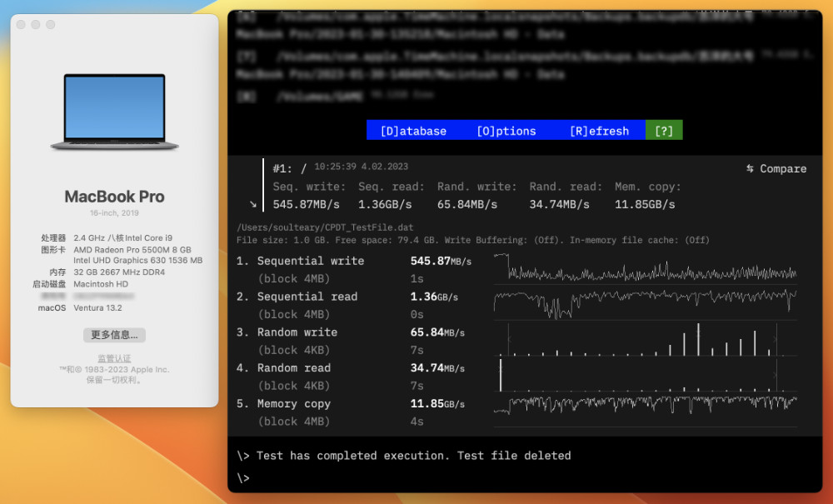Click Seq. read value 1.36GB/s in summary
The width and height of the screenshot is (833, 504).
click(x=385, y=204)
